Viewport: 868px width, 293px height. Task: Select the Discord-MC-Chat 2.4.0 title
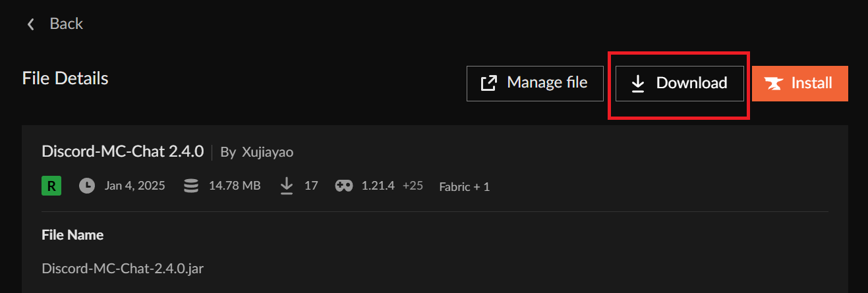point(123,151)
